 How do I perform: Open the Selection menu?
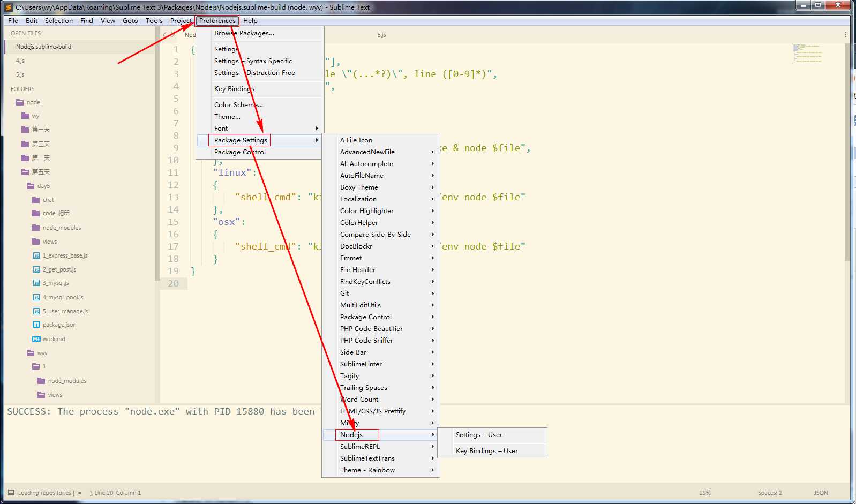[59, 21]
